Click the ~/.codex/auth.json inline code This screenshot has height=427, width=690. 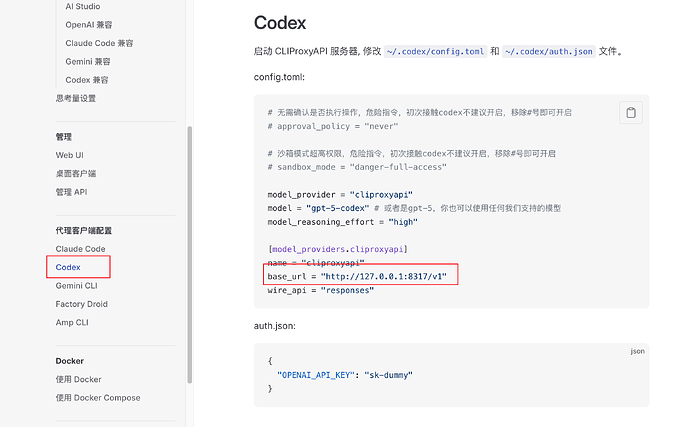[548, 52]
